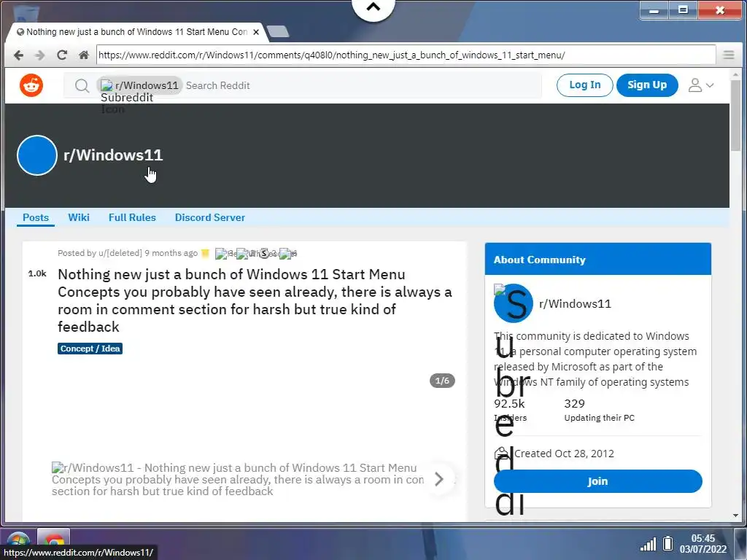Close the current browser tab
This screenshot has height=560, width=747.
coord(256,32)
